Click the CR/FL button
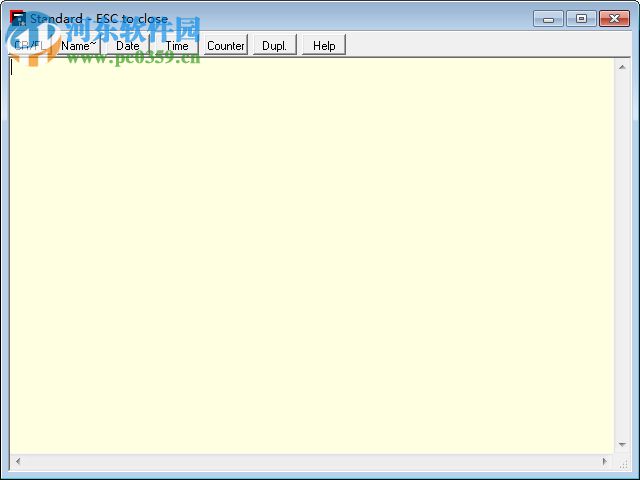The image size is (640, 480). point(30,45)
